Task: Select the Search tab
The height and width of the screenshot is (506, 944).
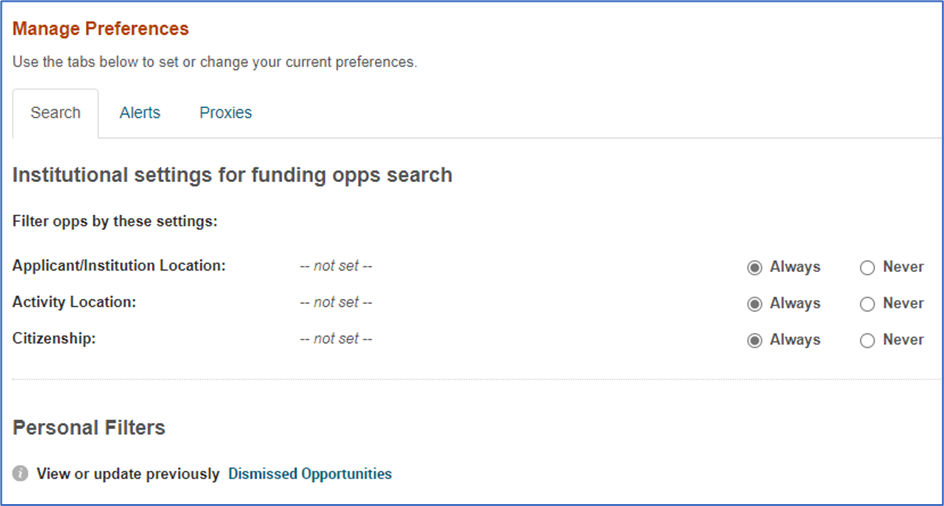Action: point(55,113)
